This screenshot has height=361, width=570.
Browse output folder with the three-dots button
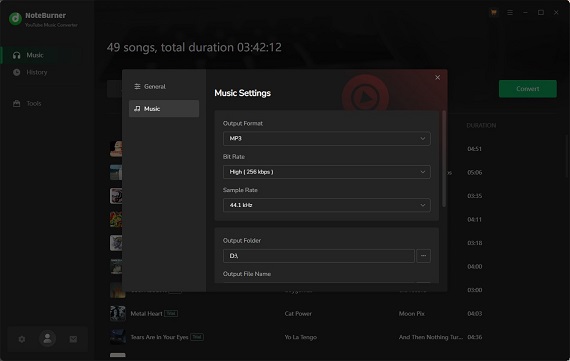pyautogui.click(x=424, y=256)
